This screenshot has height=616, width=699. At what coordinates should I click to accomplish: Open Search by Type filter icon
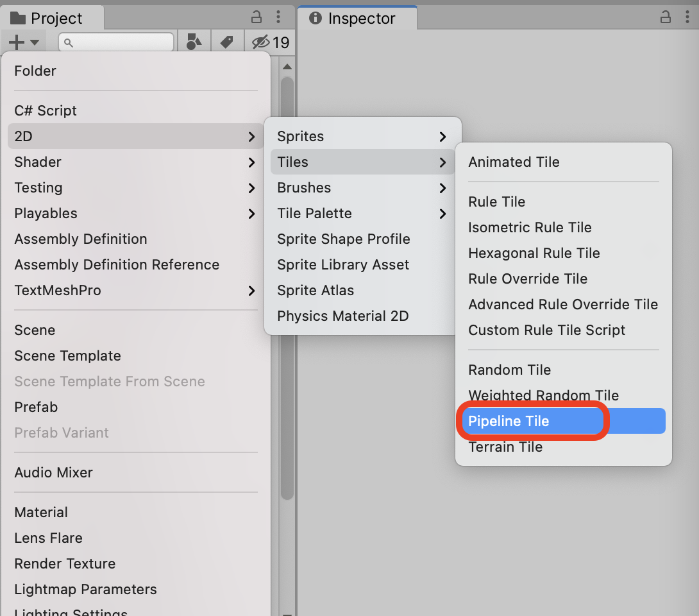coord(194,42)
